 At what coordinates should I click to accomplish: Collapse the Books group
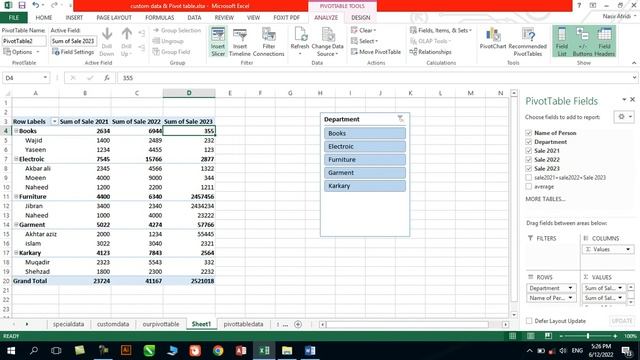16,131
